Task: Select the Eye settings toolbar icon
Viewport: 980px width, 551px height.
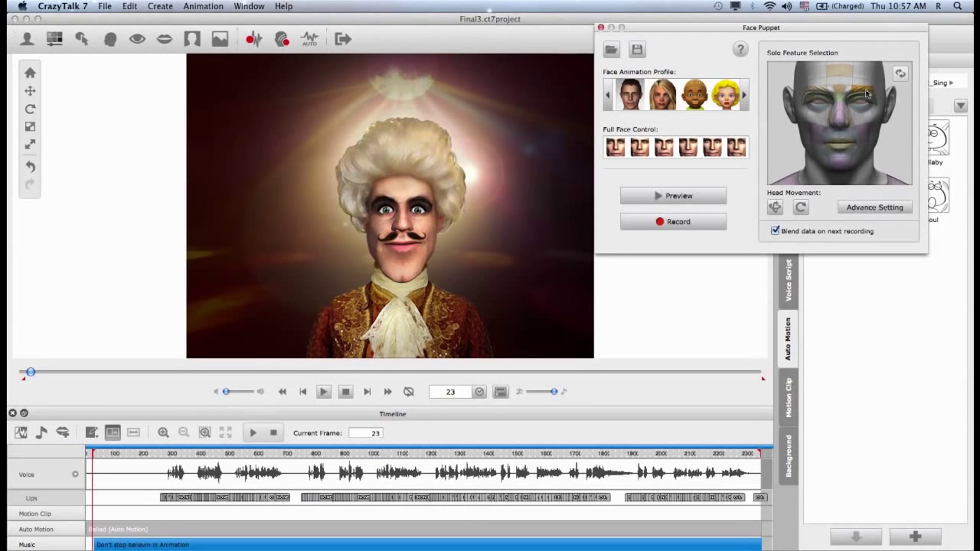Action: pos(137,39)
